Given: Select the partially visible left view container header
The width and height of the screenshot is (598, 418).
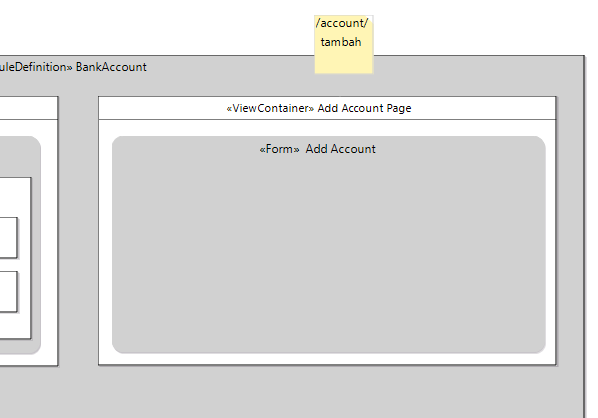Looking at the screenshot, I should click(29, 108).
